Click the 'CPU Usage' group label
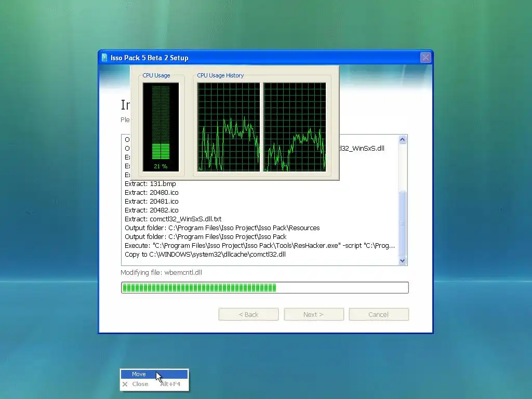The height and width of the screenshot is (399, 532). (x=156, y=75)
